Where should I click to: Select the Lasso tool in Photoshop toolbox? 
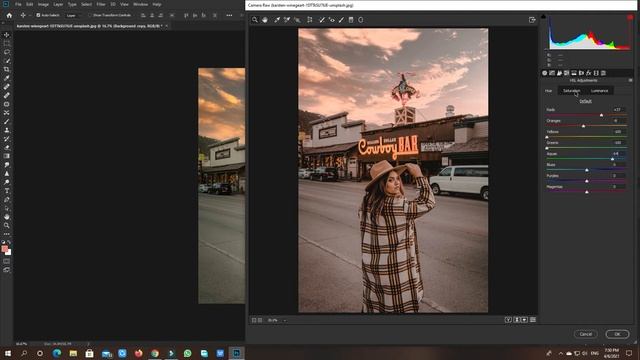point(7,52)
